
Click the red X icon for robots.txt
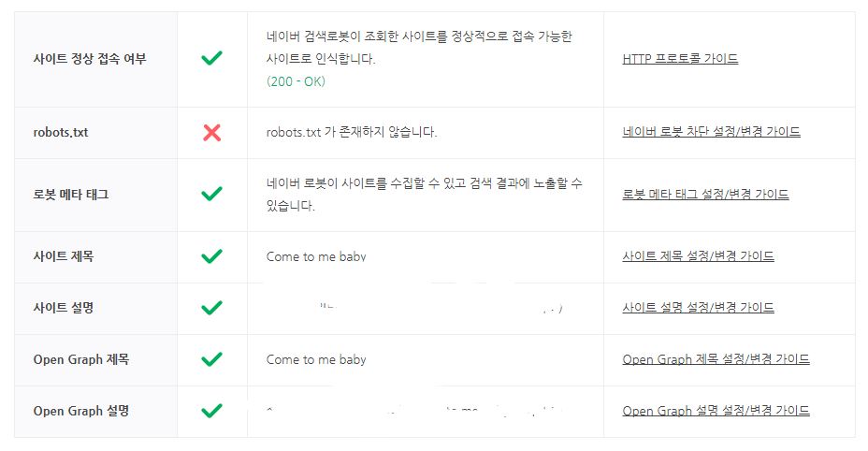point(212,132)
